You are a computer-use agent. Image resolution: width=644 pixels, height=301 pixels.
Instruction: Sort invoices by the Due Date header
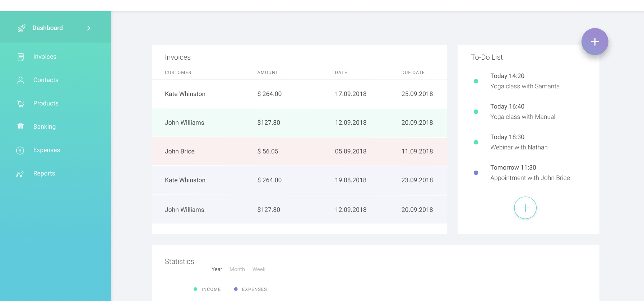coord(413,73)
